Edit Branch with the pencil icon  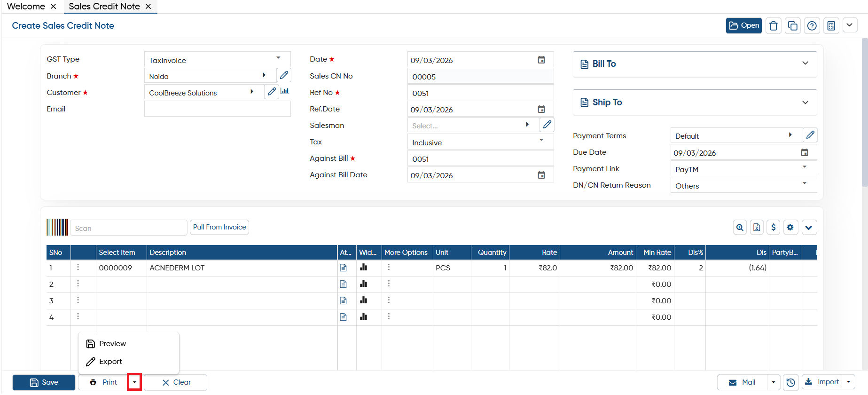[x=284, y=75]
